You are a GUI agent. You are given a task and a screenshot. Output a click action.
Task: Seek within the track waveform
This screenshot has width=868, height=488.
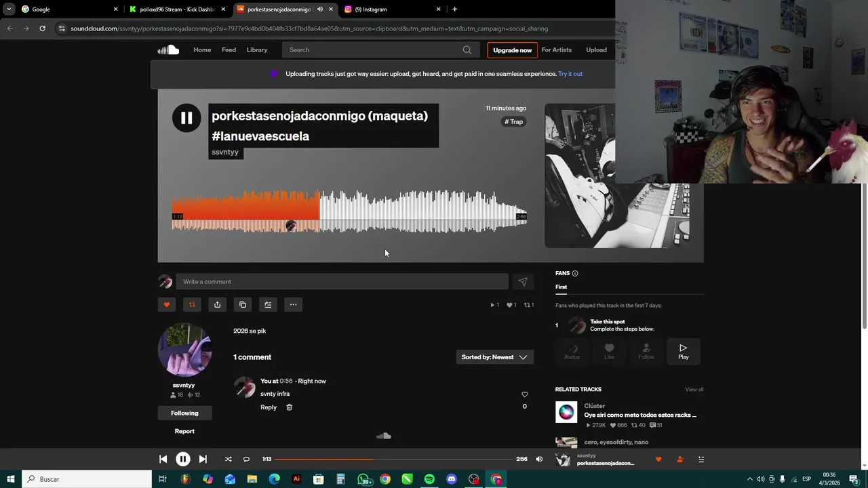[x=349, y=211]
